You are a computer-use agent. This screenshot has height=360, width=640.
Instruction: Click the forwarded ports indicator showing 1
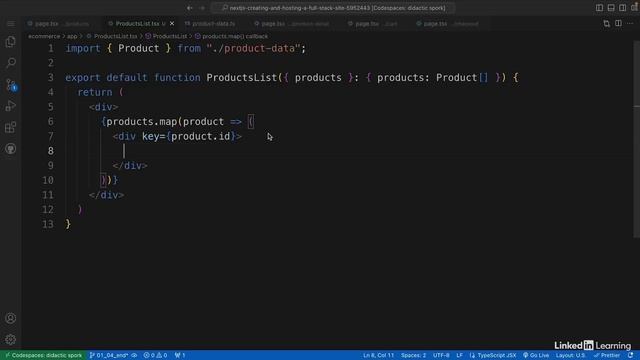tap(180, 356)
